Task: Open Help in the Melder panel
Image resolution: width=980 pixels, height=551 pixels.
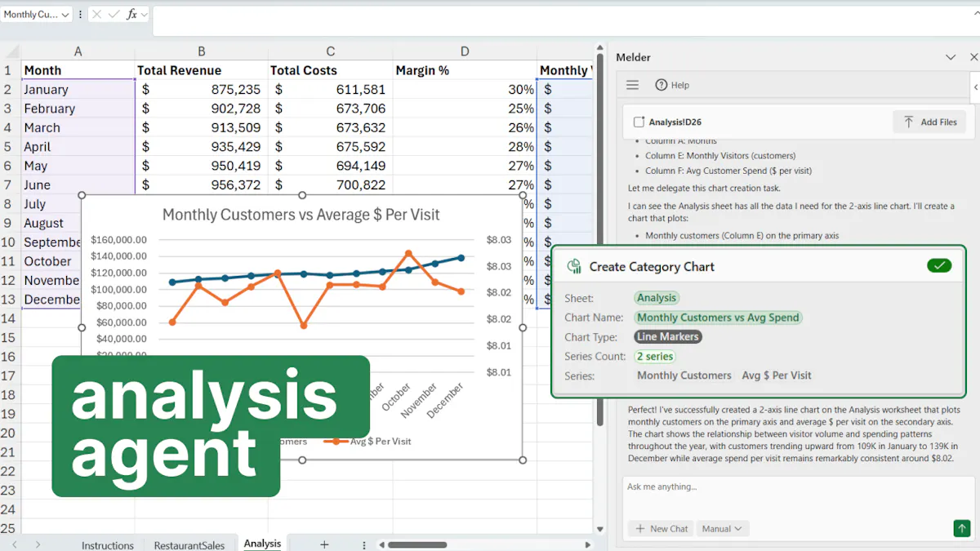Action: pos(672,85)
